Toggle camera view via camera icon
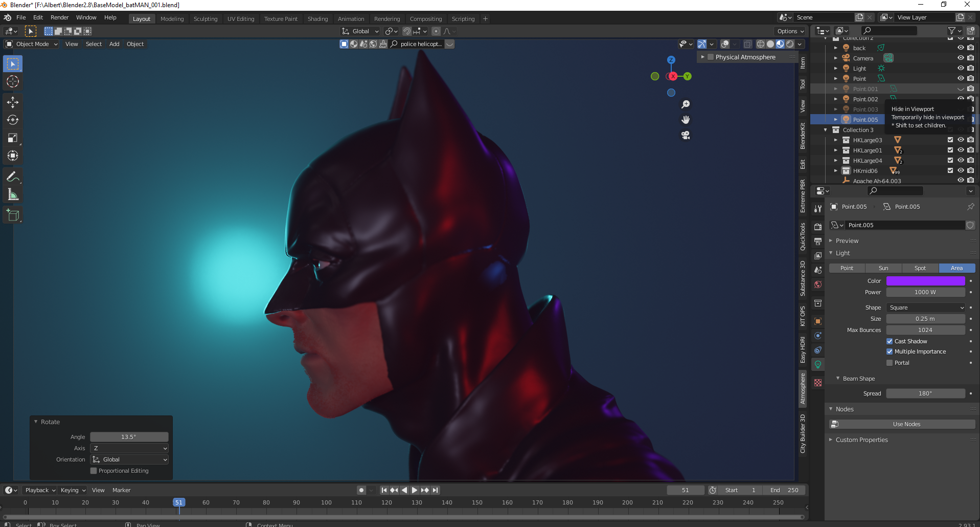Image resolution: width=980 pixels, height=527 pixels. click(686, 135)
